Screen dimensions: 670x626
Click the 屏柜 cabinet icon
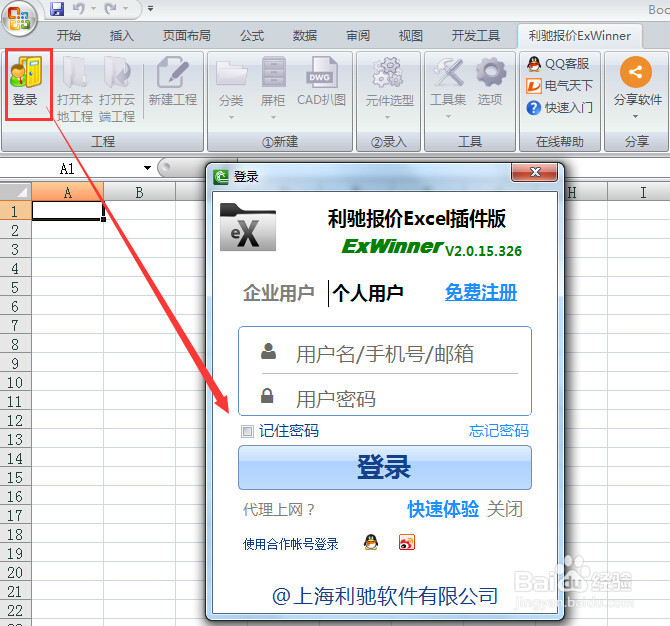point(273,73)
